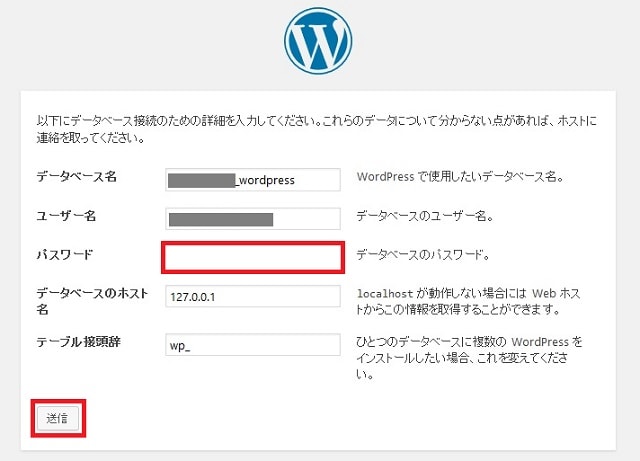Screen dimensions: 640x461
Task: Click the テーブル接頭辞 field containing wp_
Action: [x=253, y=345]
